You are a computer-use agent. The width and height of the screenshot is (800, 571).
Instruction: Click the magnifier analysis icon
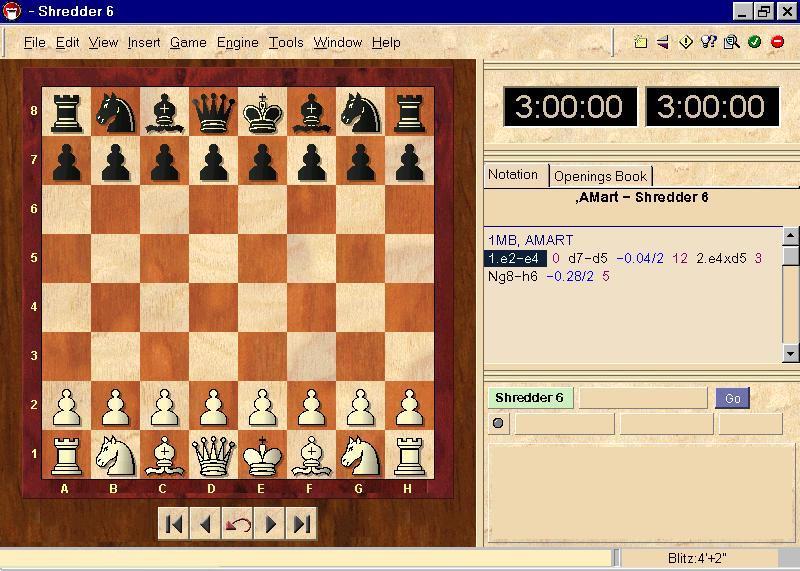[x=731, y=42]
